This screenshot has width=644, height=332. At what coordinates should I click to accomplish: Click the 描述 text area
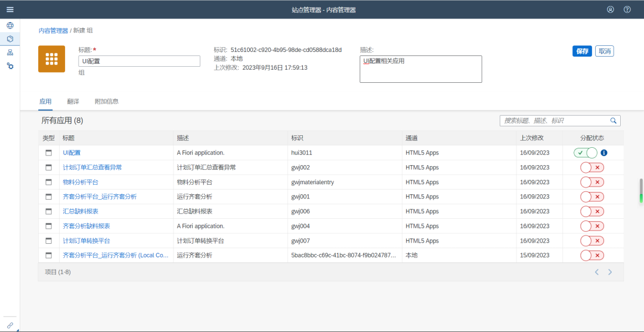421,69
